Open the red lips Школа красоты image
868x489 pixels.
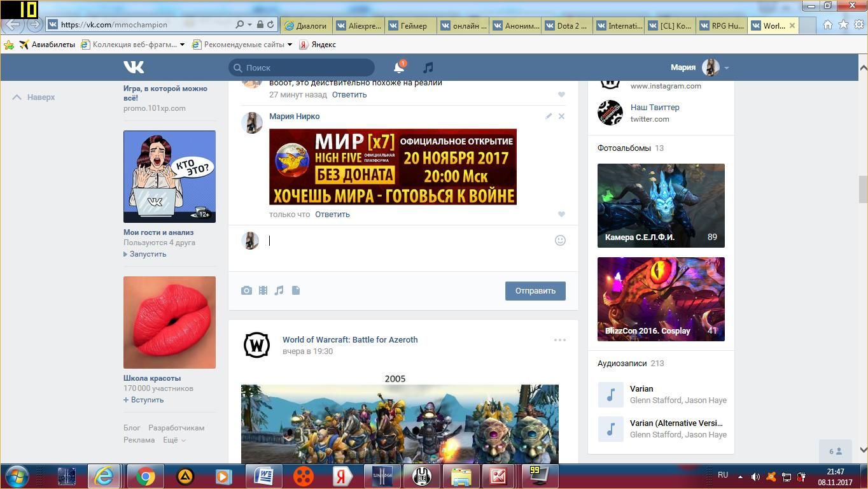[169, 322]
